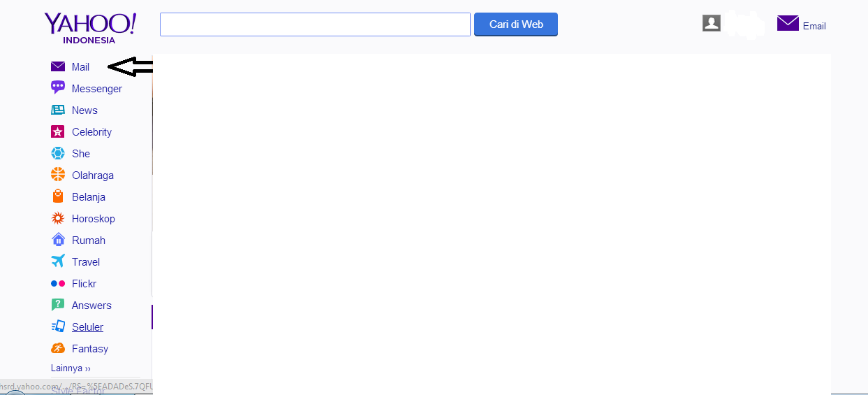Go to Yahoo Indonesia home via logo

coord(90,28)
